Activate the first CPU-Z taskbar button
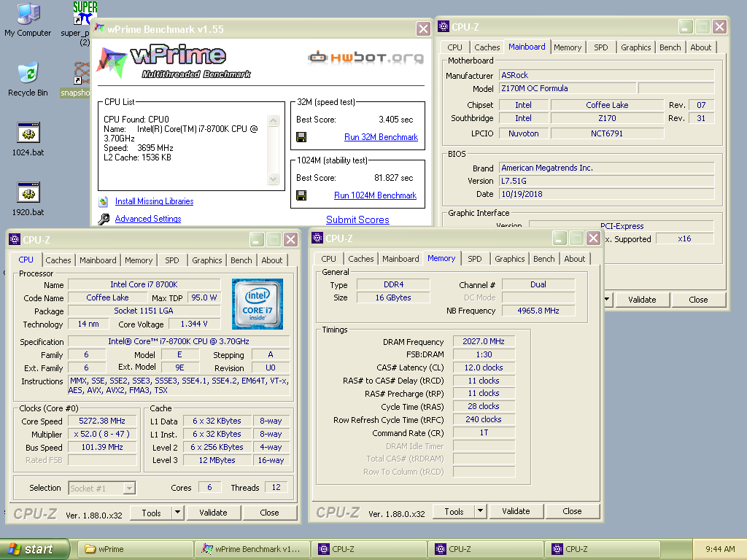747x560 pixels. 369,549
